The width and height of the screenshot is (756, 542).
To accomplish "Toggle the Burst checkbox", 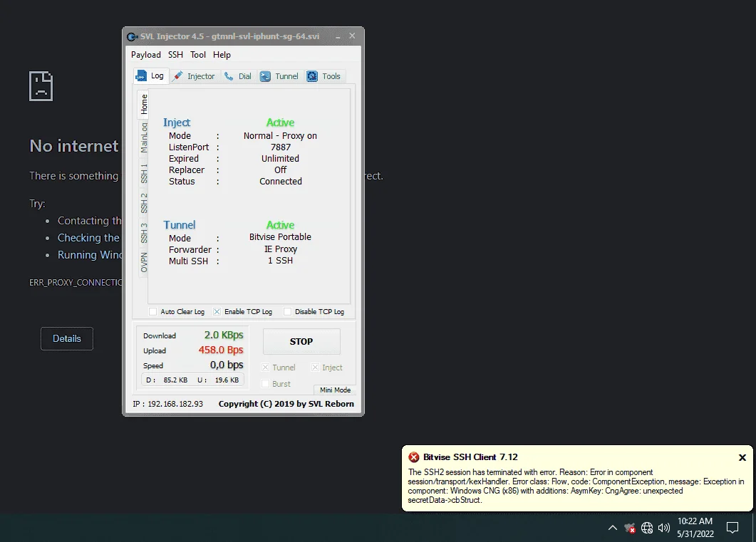I will point(265,384).
